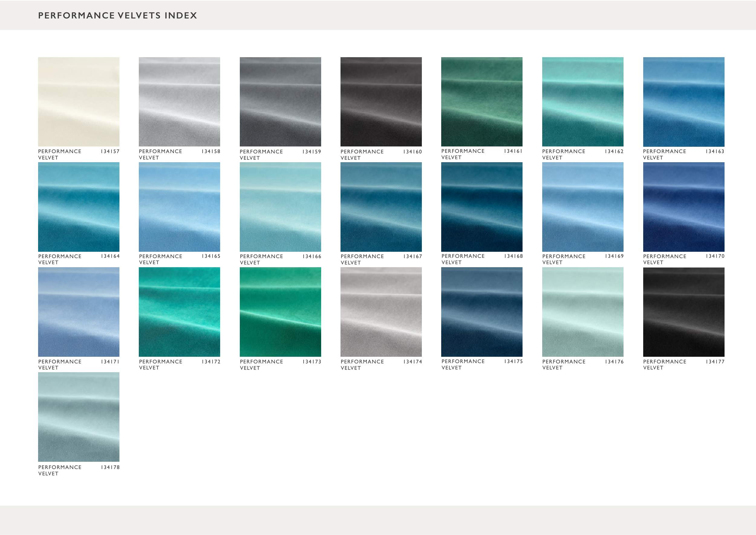Click the charcoal swatch 134160
This screenshot has width=756, height=535.
pos(381,102)
